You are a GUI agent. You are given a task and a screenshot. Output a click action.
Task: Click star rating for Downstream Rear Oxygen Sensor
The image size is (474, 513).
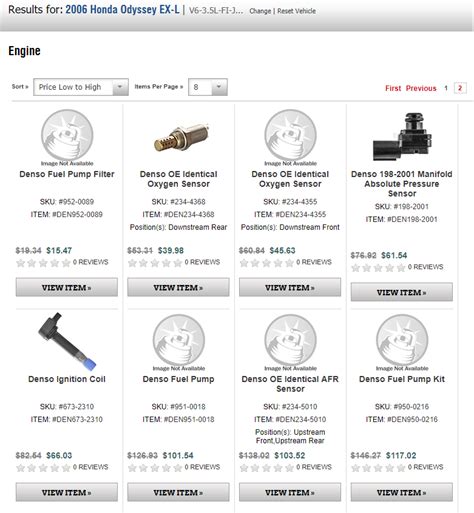click(x=155, y=263)
